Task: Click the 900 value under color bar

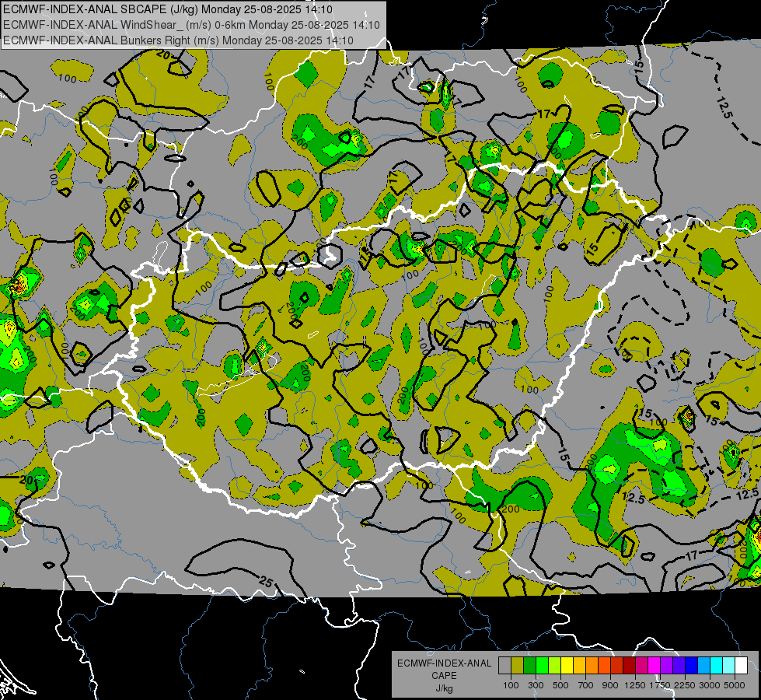Action: [x=610, y=685]
